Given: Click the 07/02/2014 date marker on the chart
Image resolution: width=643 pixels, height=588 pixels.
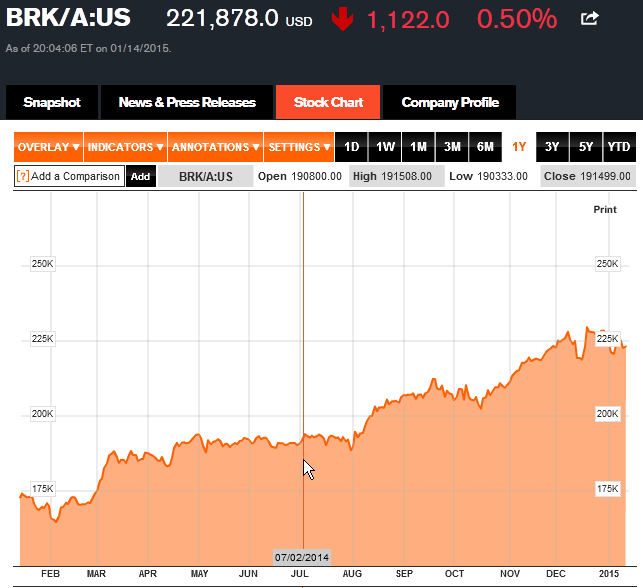Looking at the screenshot, I should tap(302, 557).
